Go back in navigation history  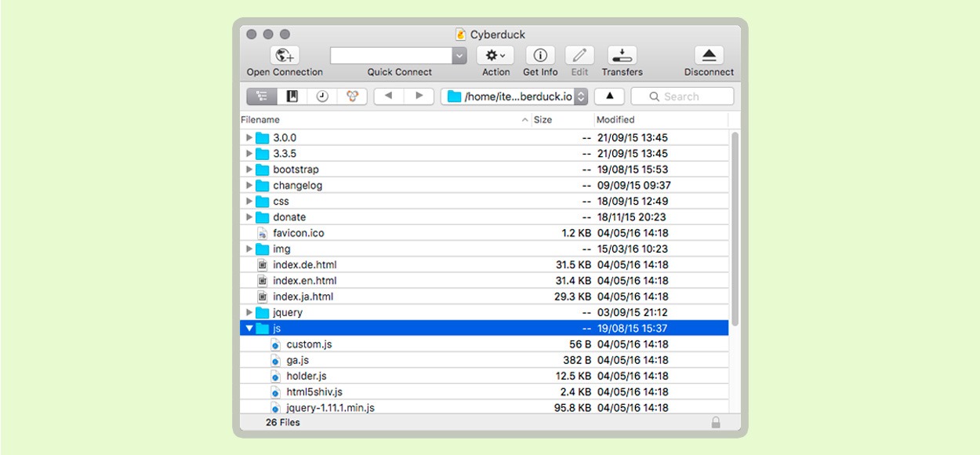pyautogui.click(x=389, y=96)
